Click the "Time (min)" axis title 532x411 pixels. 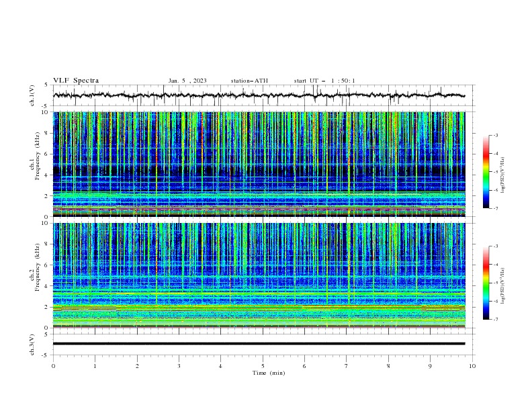click(269, 373)
